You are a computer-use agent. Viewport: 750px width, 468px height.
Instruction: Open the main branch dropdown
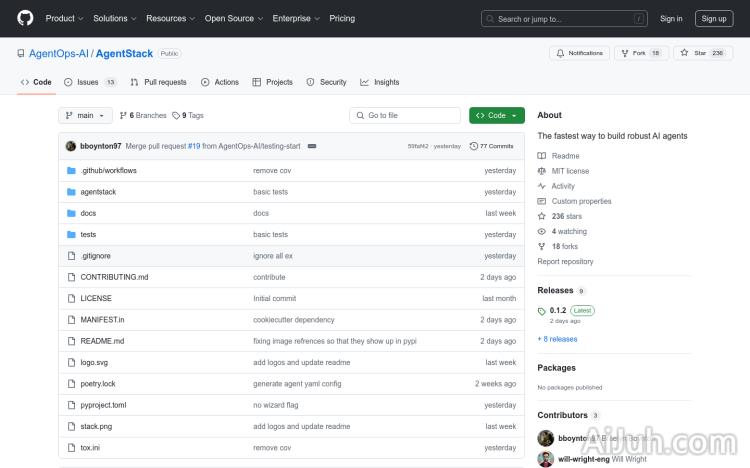pos(85,115)
